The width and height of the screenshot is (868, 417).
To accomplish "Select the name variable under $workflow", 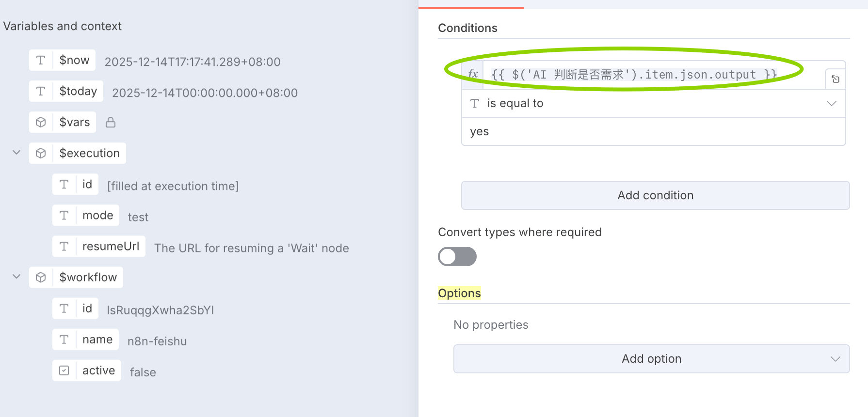I will coord(97,339).
